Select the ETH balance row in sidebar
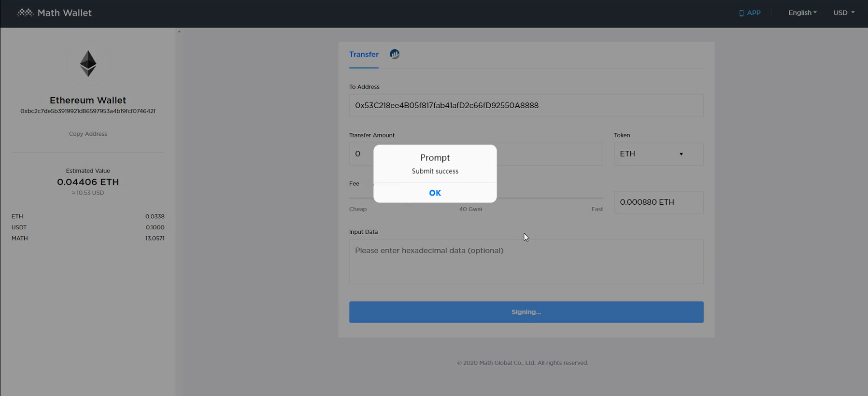 pos(88,216)
